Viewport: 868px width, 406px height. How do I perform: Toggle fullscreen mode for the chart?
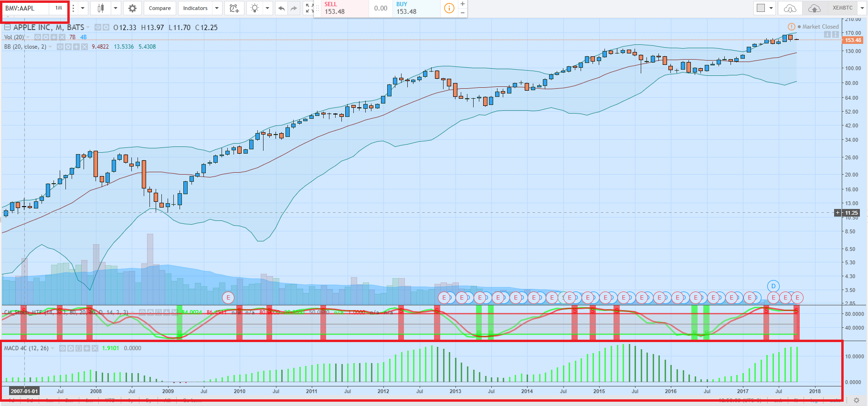(x=309, y=8)
